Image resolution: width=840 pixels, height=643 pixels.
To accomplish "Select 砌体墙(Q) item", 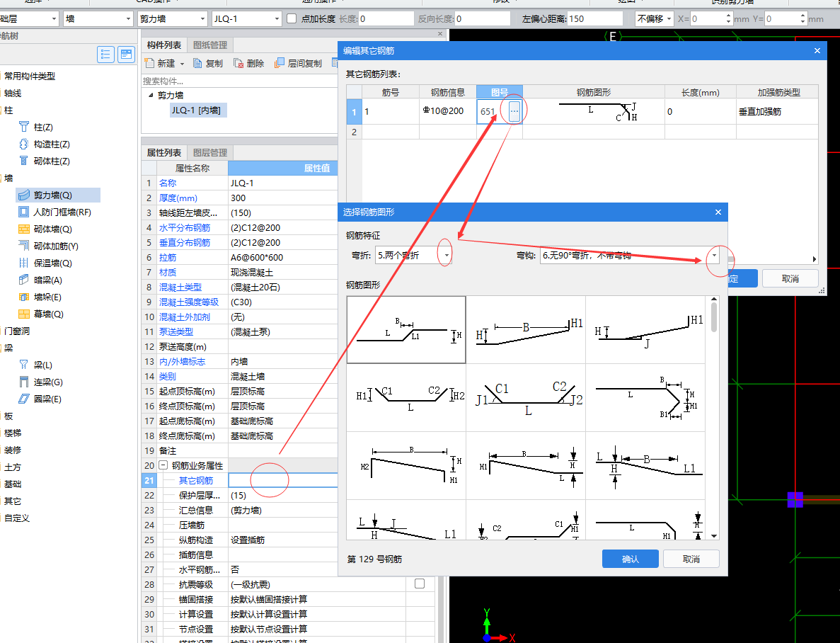I will (x=52, y=229).
